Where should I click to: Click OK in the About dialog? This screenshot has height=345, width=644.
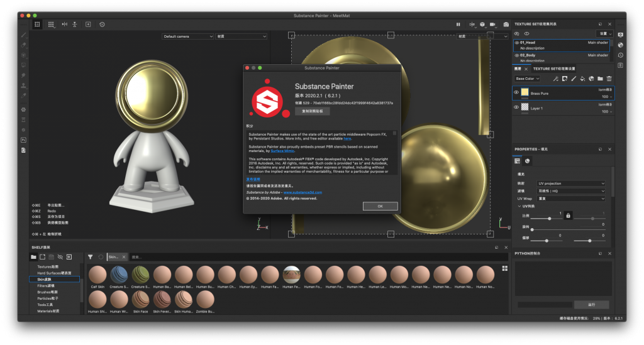coord(380,206)
